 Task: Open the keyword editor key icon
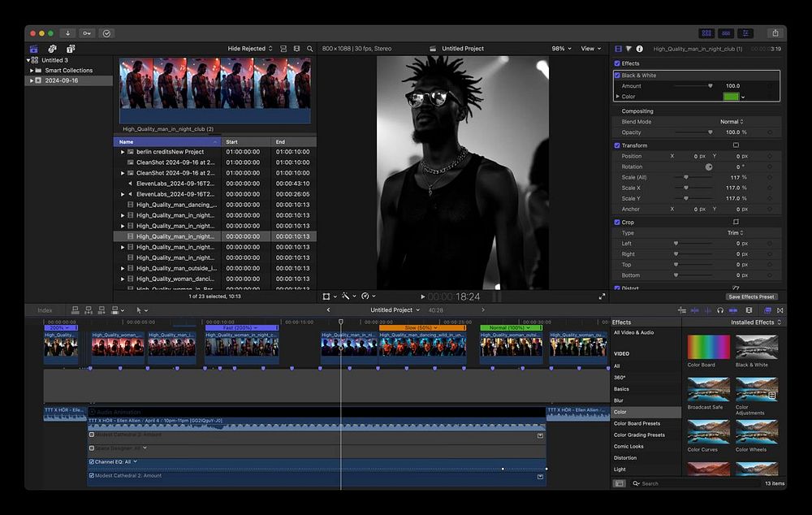[x=88, y=33]
